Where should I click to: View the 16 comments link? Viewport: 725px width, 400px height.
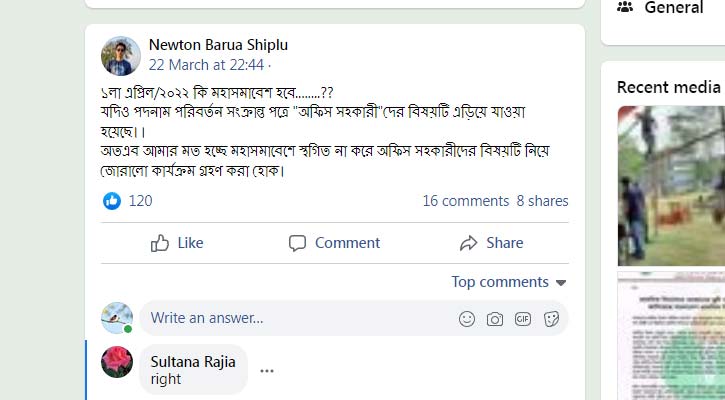point(465,201)
